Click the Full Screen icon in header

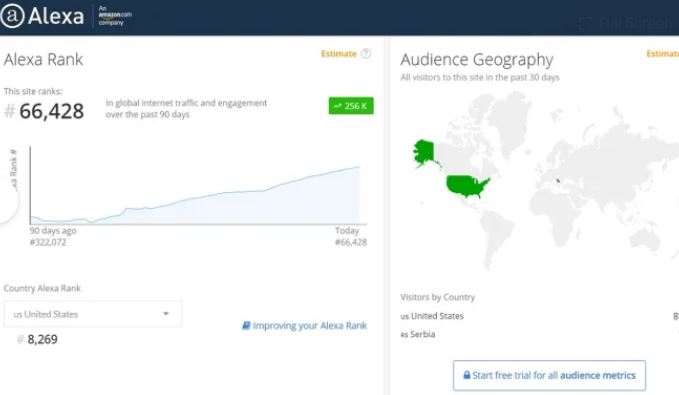click(585, 23)
